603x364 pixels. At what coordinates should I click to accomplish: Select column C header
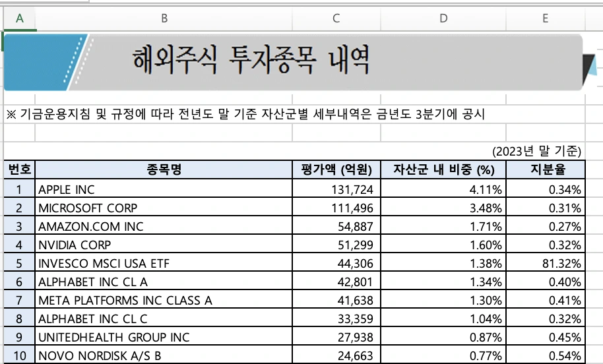(x=336, y=18)
